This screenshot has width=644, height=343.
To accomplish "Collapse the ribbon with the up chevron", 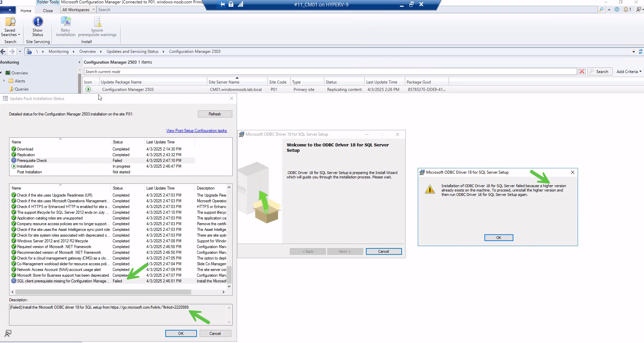I will click(609, 9).
